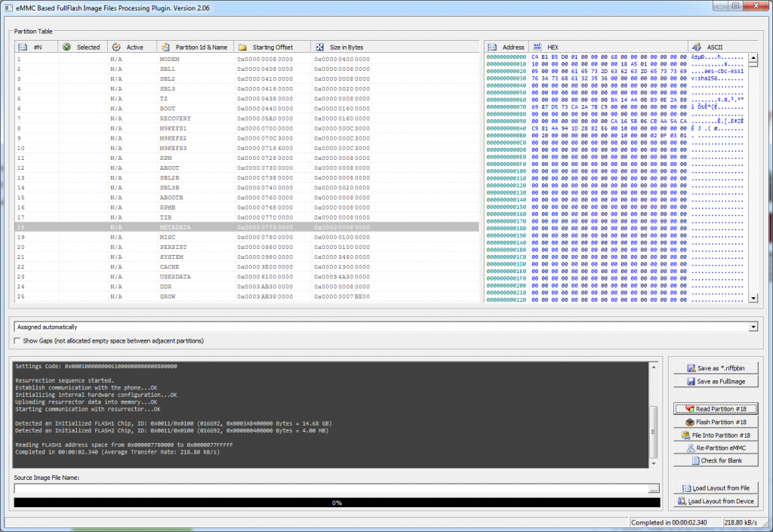Click the ASCII column header icon

pyautogui.click(x=697, y=48)
